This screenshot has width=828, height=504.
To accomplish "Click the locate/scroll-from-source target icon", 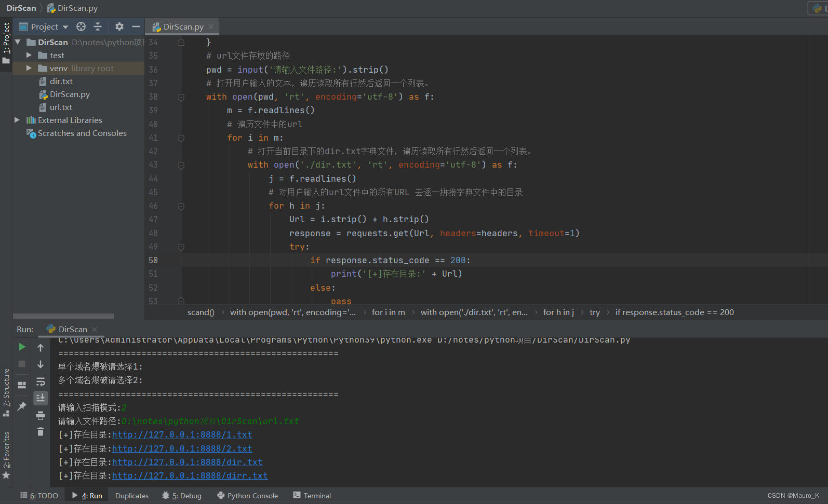I will tap(81, 26).
